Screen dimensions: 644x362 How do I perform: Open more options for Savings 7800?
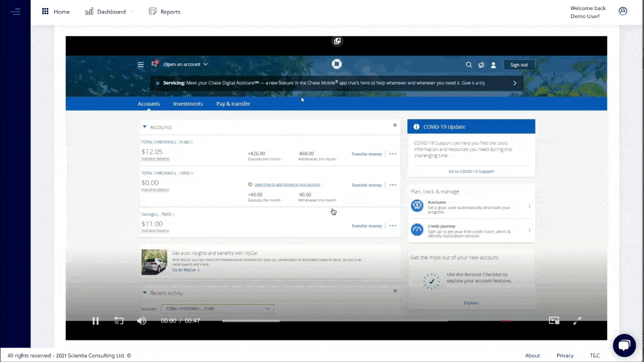coord(393,226)
